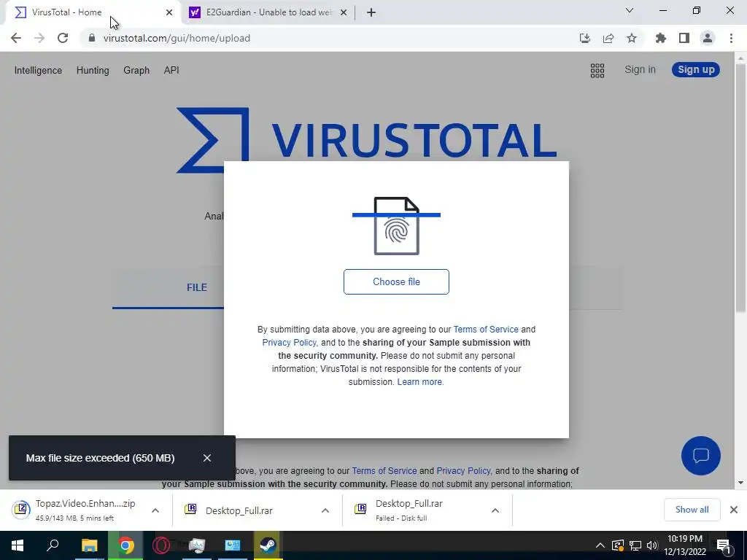Open the VirusTotal apps grid icon
Screen dimensions: 747x560
597,71
